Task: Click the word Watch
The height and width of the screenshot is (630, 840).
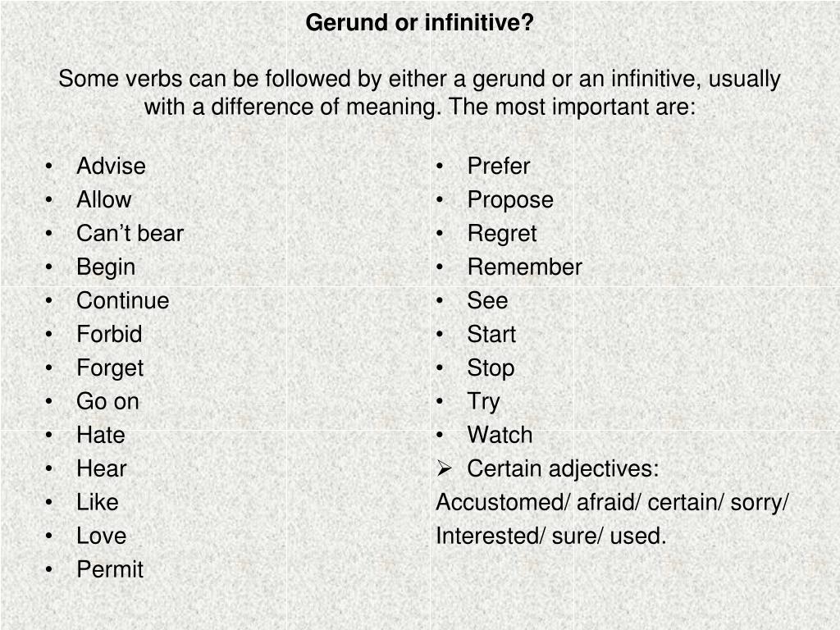Action: 500,435
